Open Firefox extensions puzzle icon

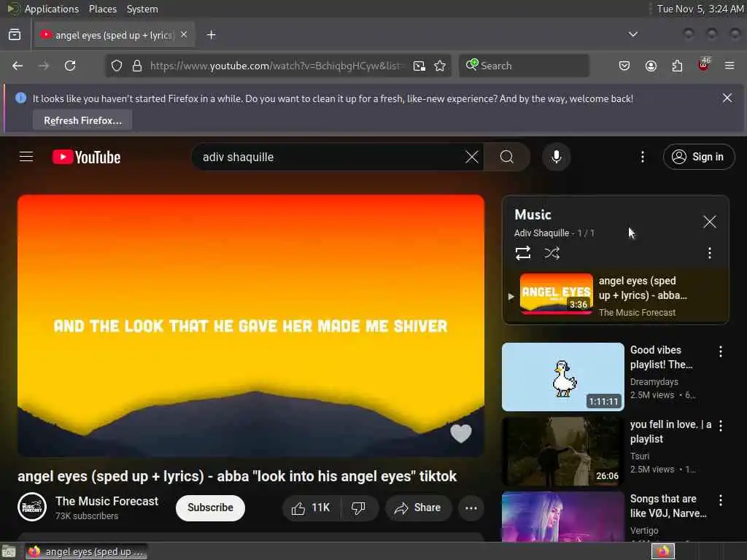[677, 66]
